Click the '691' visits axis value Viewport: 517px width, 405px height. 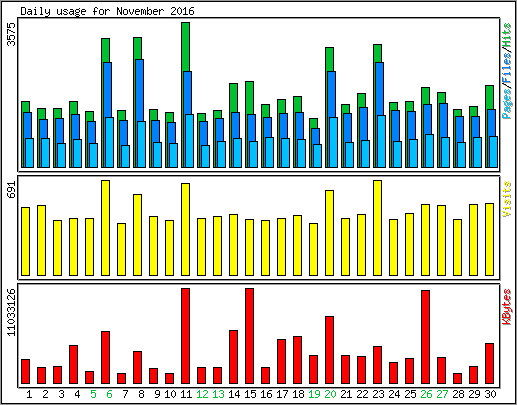(x=12, y=189)
